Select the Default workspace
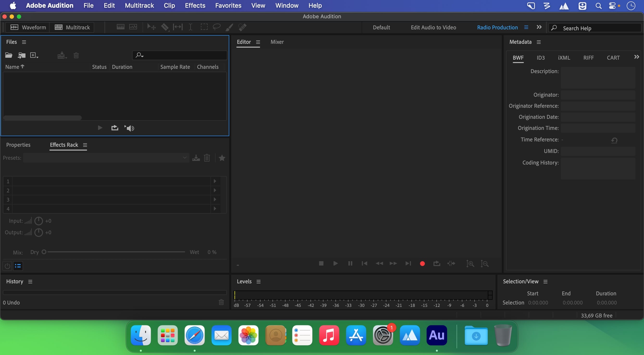644x355 pixels. pos(381,27)
